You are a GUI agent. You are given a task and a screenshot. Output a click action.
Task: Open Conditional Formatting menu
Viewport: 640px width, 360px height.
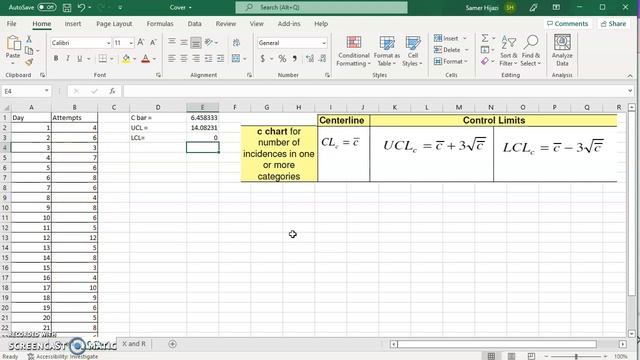point(353,51)
